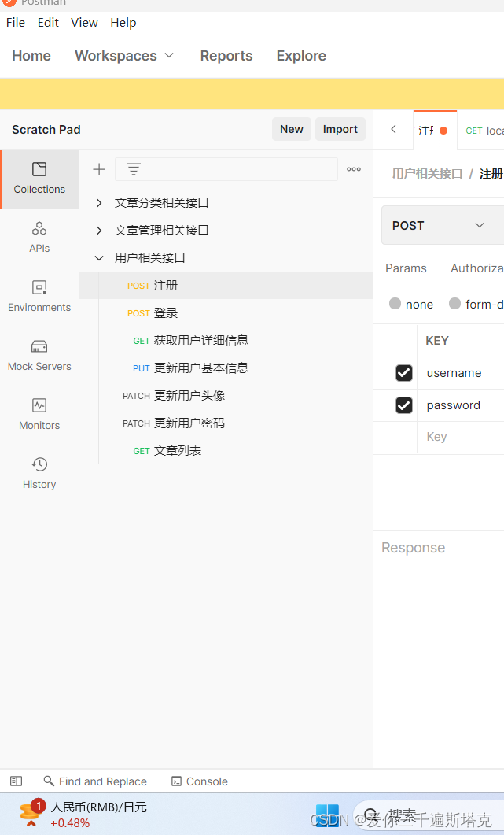Viewport: 504px width, 835px height.
Task: Go to Reports
Action: pos(226,56)
